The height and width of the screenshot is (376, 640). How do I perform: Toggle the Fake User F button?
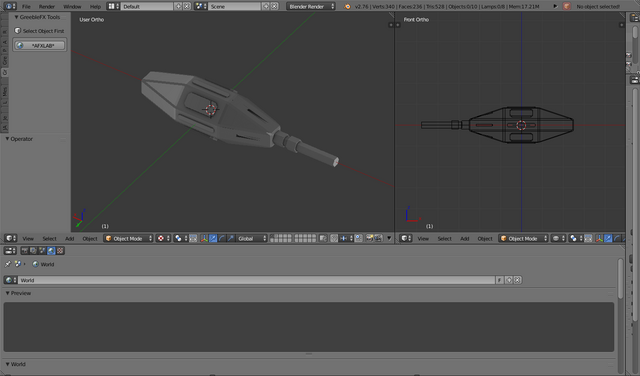point(500,280)
